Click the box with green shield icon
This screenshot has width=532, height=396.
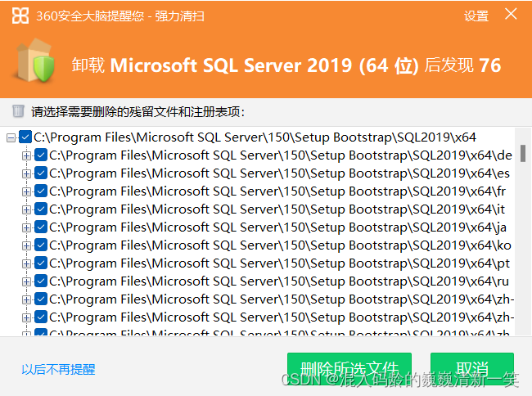34,61
